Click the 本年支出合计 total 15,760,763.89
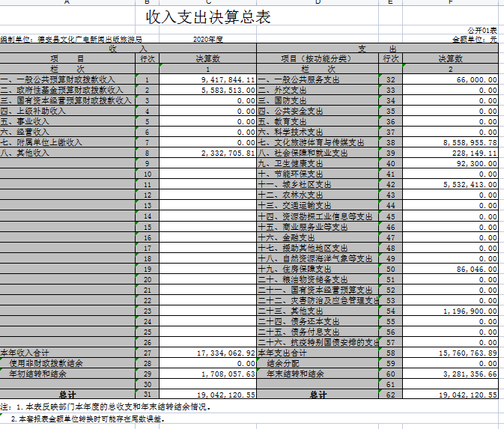 coord(467,352)
